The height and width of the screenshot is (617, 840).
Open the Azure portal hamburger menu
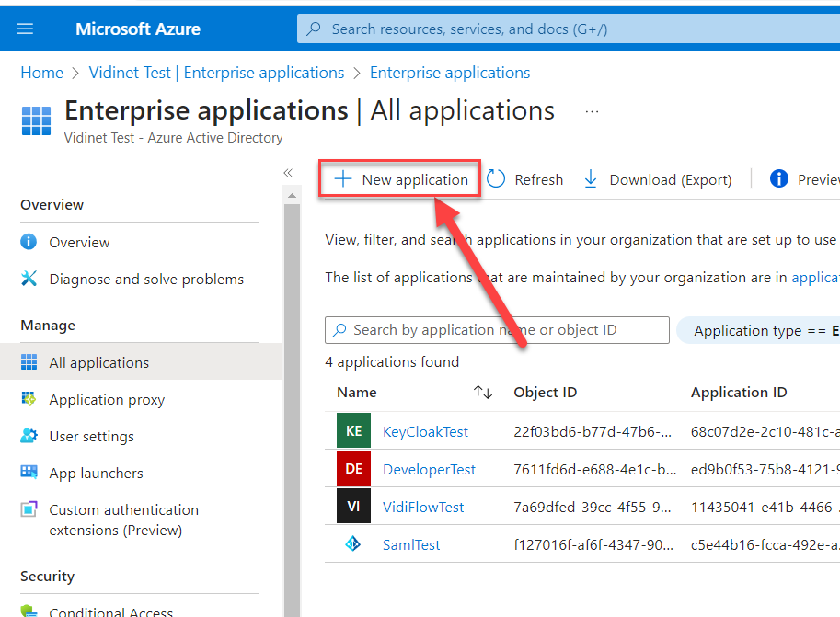coord(25,29)
